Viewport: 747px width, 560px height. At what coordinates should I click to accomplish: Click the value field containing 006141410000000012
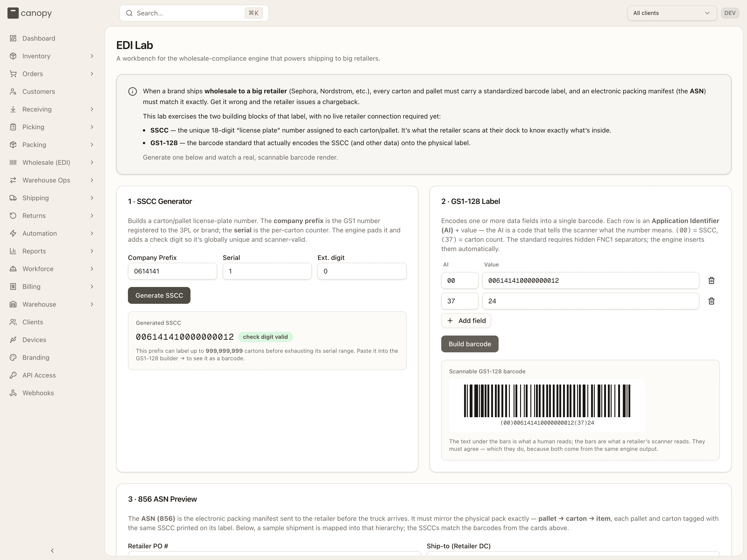pos(591,280)
